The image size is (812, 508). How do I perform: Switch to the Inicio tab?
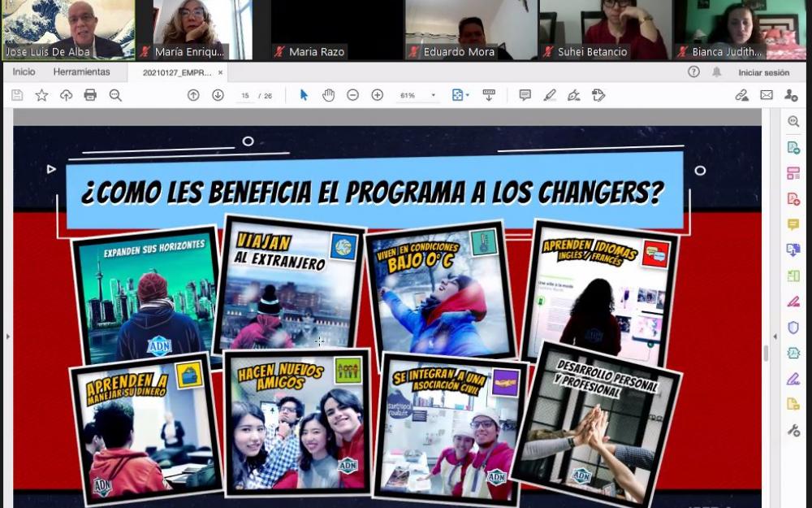click(24, 72)
